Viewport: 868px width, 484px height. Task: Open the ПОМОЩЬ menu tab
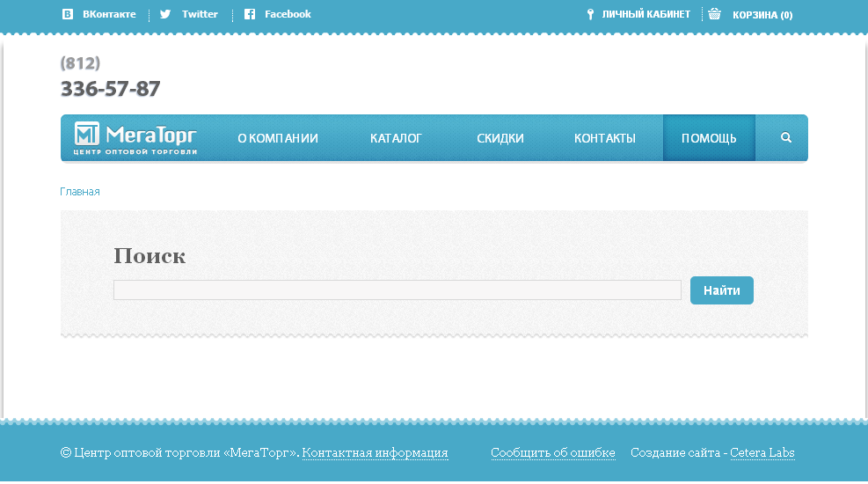coord(709,139)
